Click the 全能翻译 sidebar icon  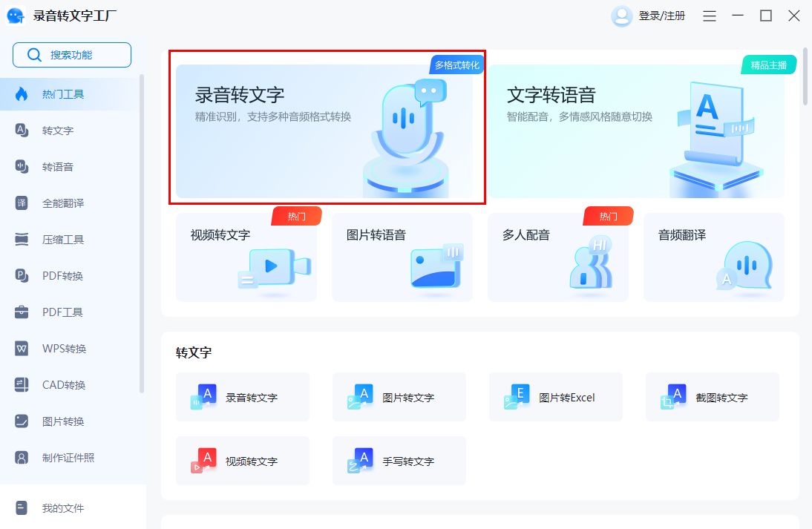(x=22, y=203)
